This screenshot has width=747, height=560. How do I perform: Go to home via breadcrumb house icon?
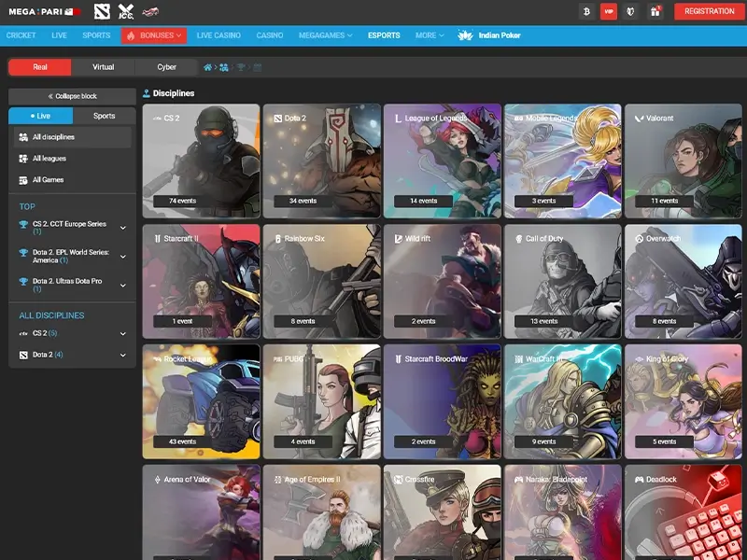tap(207, 67)
